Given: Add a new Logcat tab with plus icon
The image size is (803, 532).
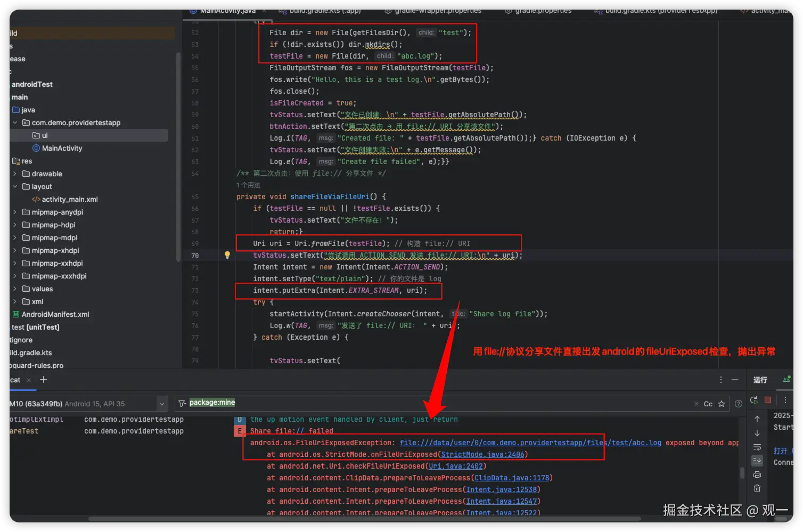Looking at the screenshot, I should 44,380.
